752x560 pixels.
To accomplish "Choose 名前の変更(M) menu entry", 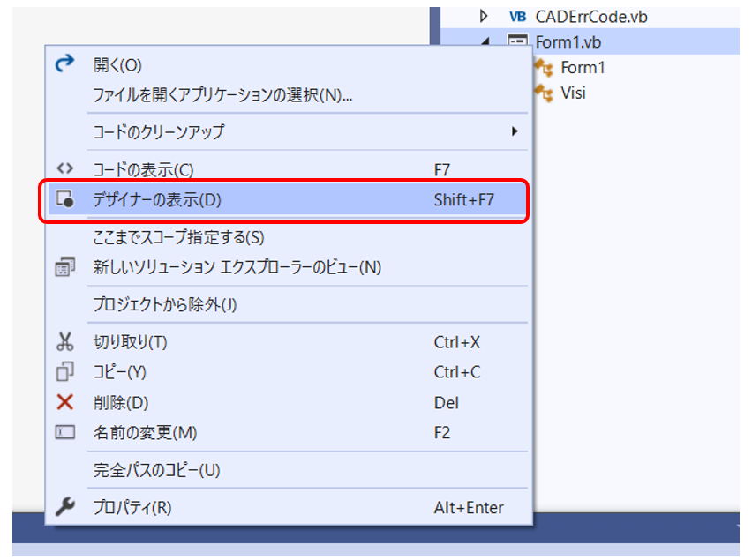I will [x=289, y=433].
